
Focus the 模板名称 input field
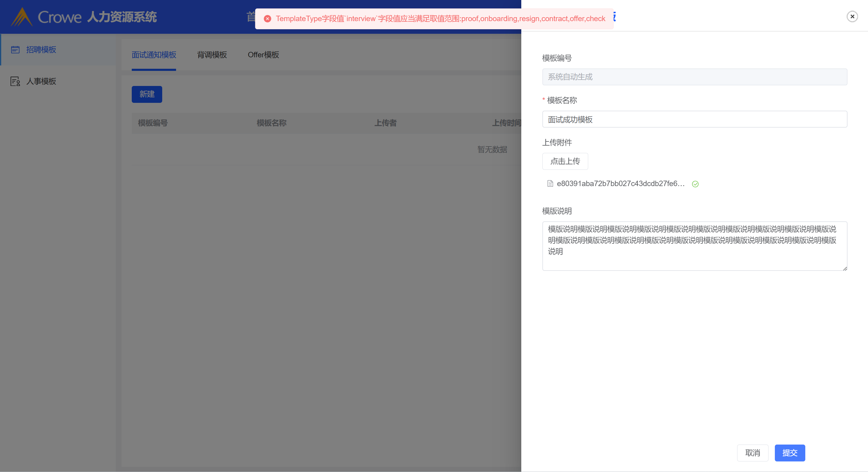coord(694,119)
